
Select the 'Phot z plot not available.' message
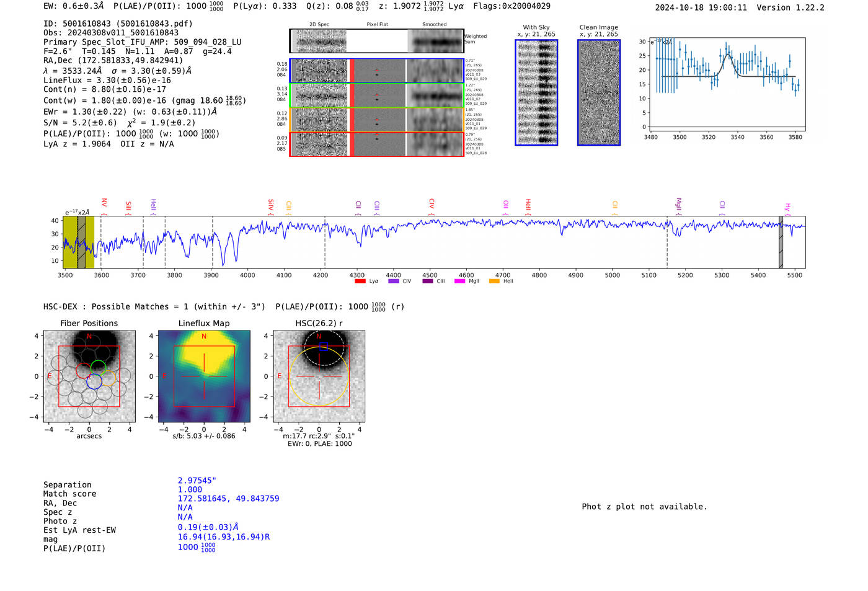[644, 507]
